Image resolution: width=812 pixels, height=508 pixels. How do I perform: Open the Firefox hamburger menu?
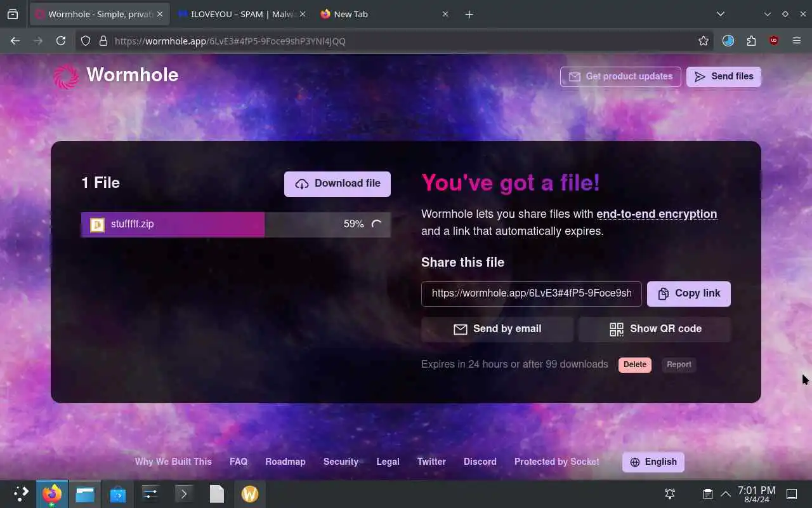797,41
